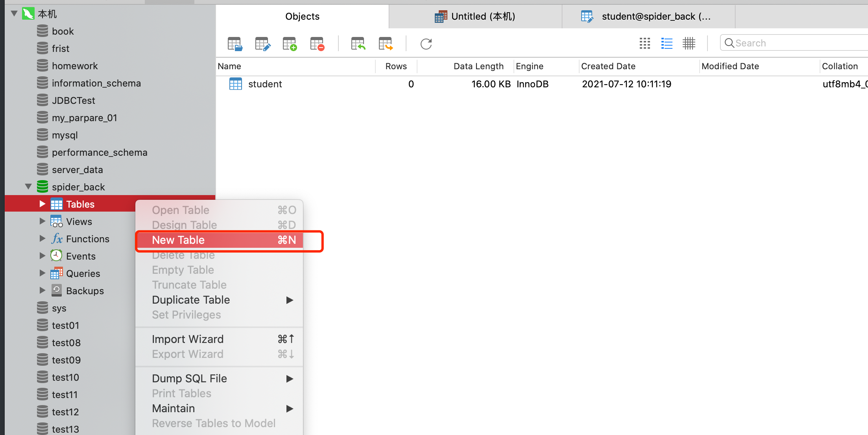The image size is (868, 435).
Task: Expand the Views tree node
Action: click(x=42, y=221)
